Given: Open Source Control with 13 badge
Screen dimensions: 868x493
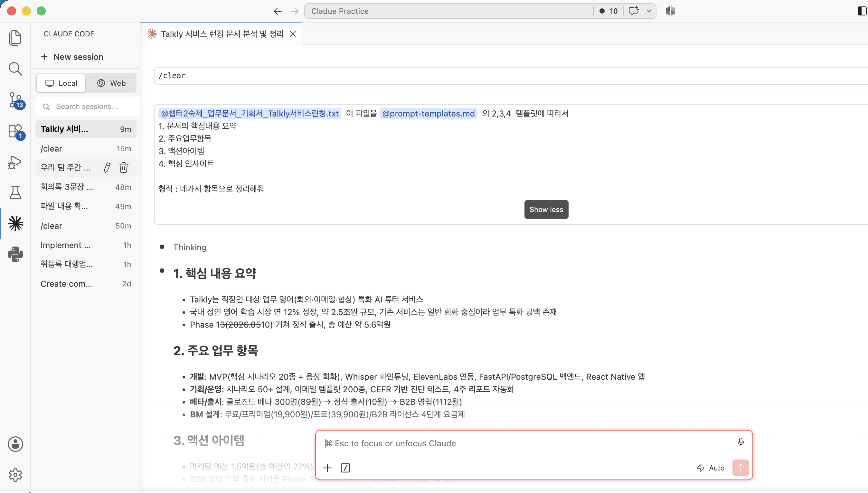Looking at the screenshot, I should pos(15,100).
